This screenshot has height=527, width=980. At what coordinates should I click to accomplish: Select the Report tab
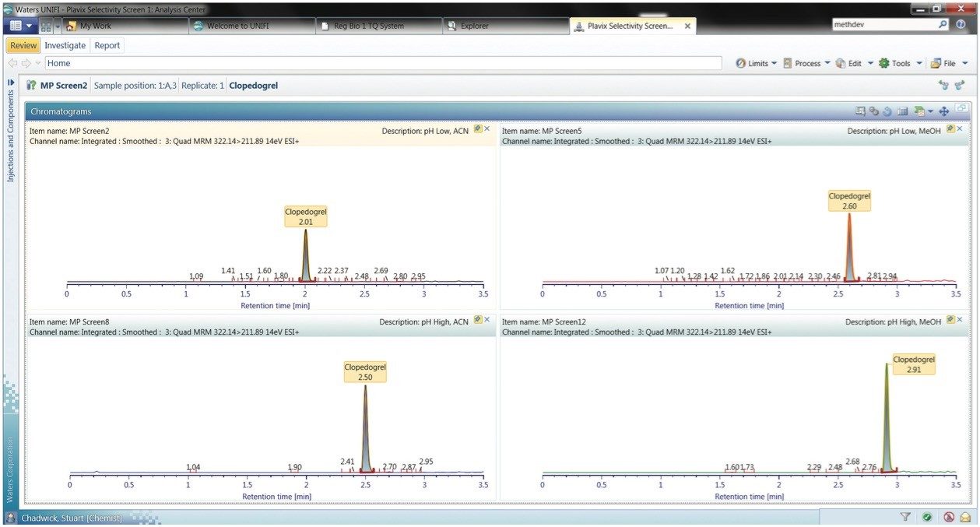[x=107, y=45]
